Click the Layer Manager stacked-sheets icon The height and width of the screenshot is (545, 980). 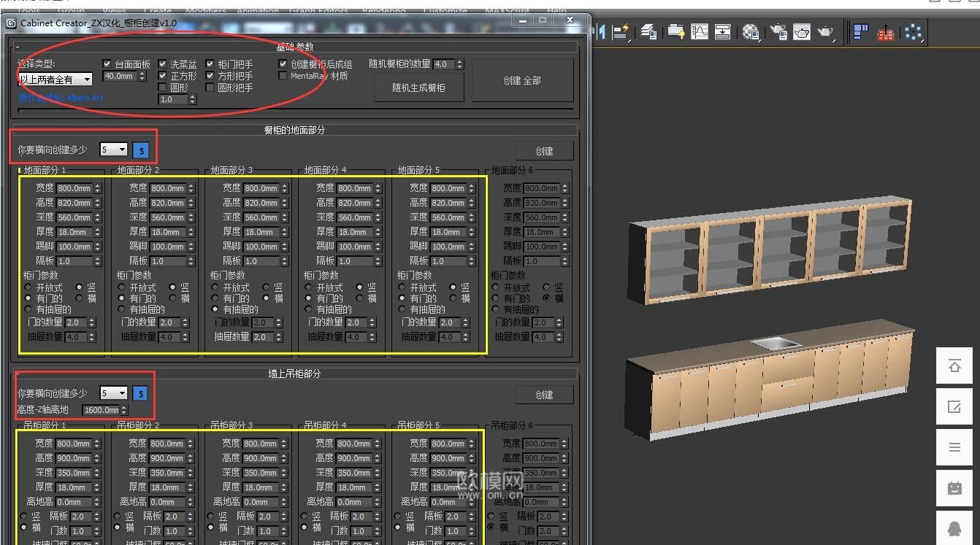pyautogui.click(x=648, y=32)
